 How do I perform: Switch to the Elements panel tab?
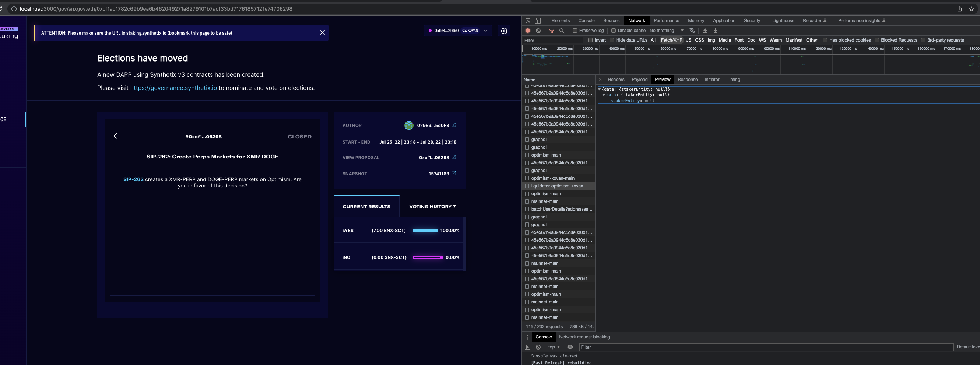(560, 21)
